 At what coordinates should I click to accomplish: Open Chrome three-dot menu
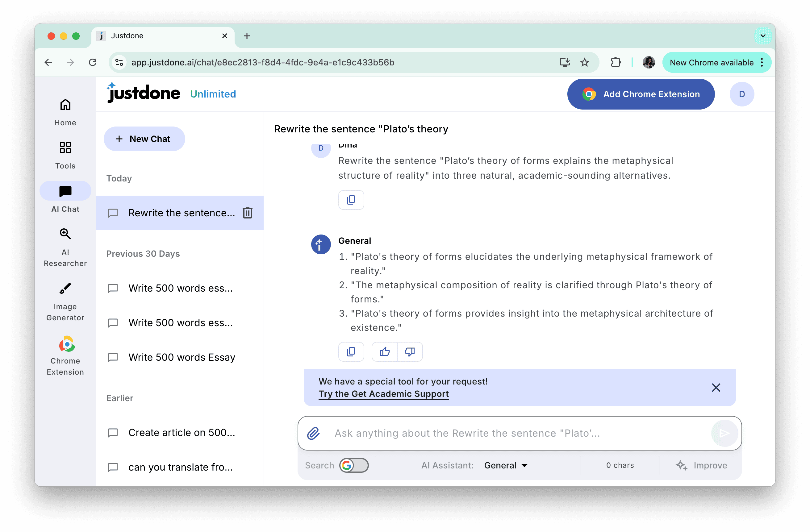[762, 62]
